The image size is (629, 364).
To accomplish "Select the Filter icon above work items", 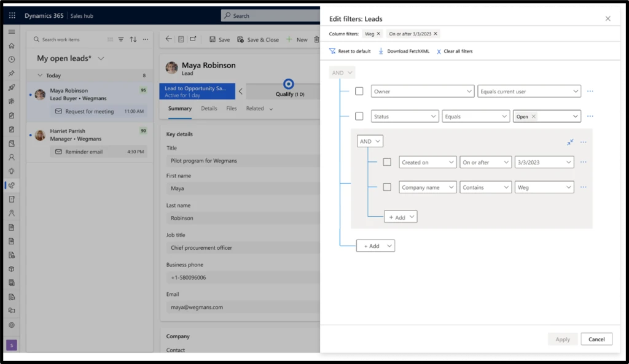I will coord(121,39).
